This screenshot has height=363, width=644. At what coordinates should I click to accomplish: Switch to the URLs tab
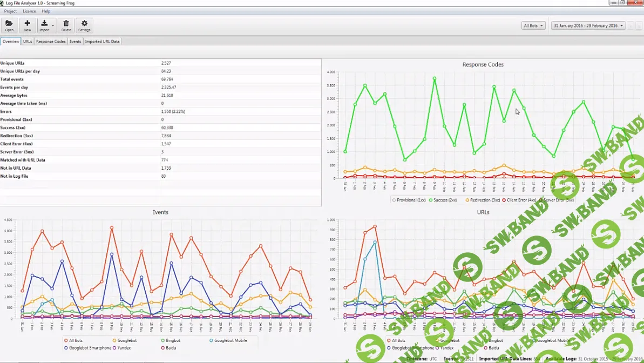(26, 41)
